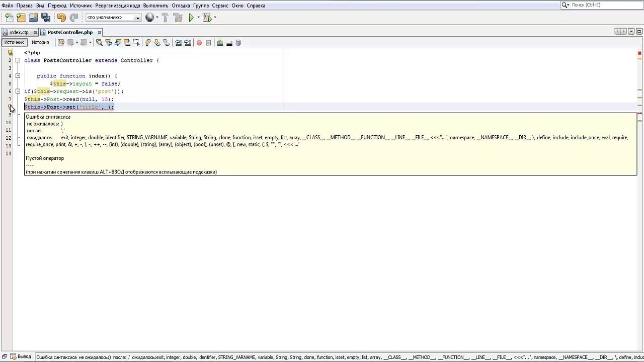644x362 pixels.
Task: Click the line $this->Post->read(null, 15);
Action: click(69, 99)
